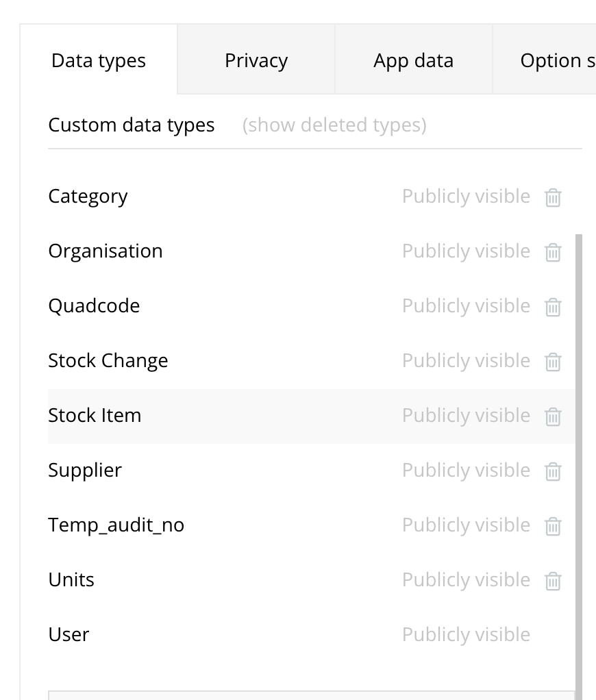Viewport: 596px width, 700px height.
Task: Select the User data type
Action: (x=69, y=634)
